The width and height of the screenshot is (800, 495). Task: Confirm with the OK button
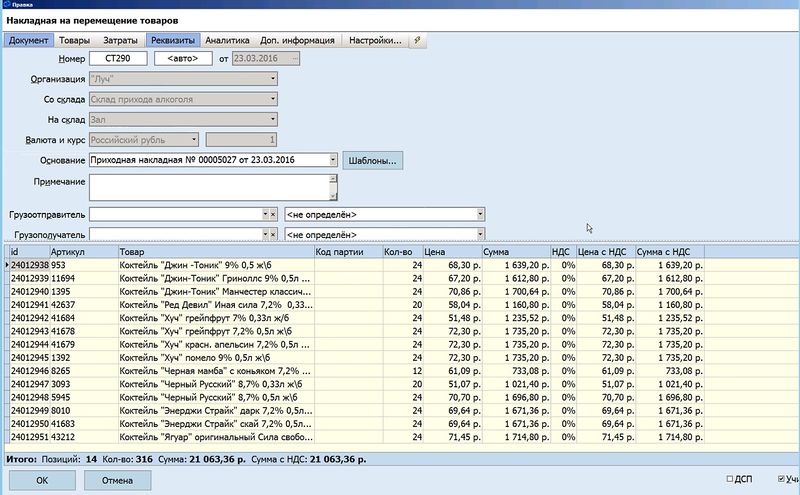coord(42,480)
